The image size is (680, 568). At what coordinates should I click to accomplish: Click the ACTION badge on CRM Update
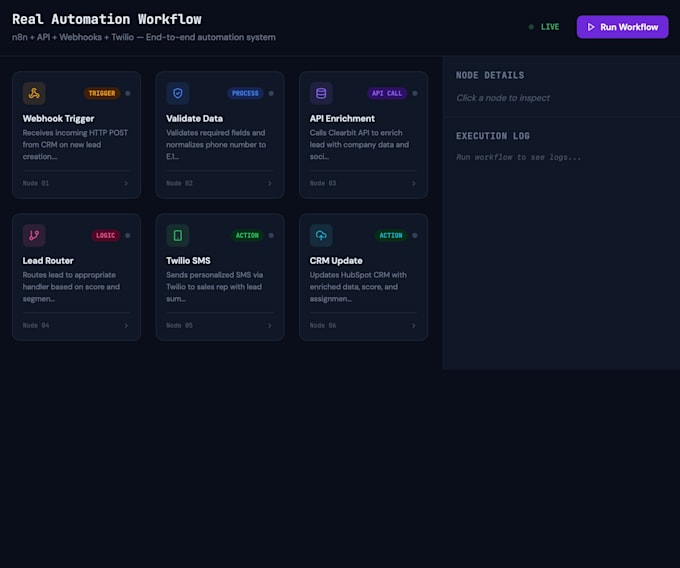[391, 235]
